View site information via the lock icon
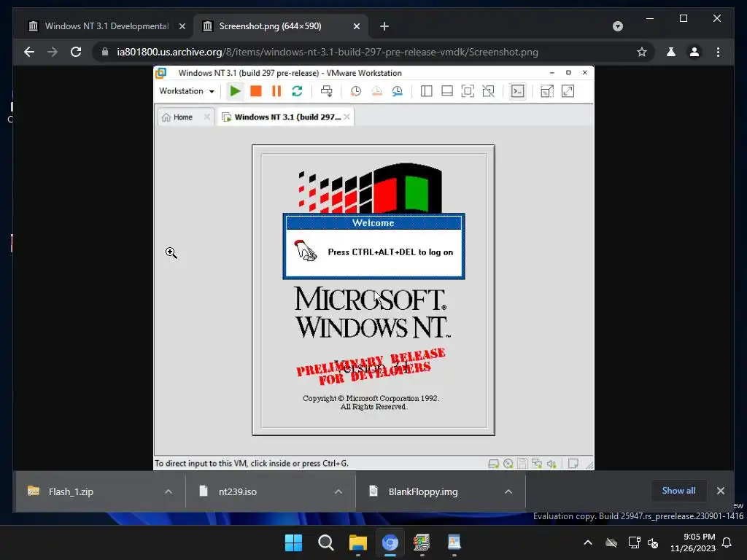This screenshot has height=560, width=747. pos(105,52)
